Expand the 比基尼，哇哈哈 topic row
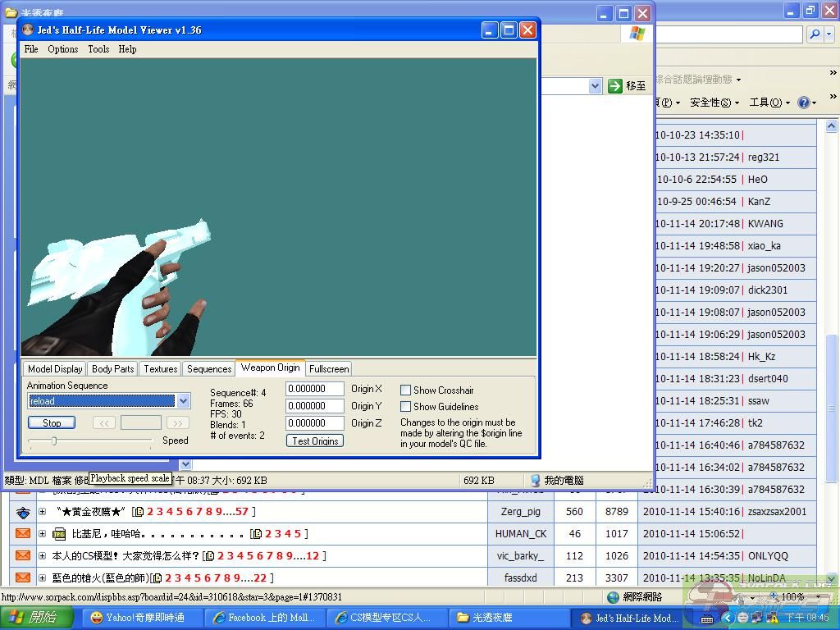Viewport: 840px width, 630px height. (x=43, y=533)
